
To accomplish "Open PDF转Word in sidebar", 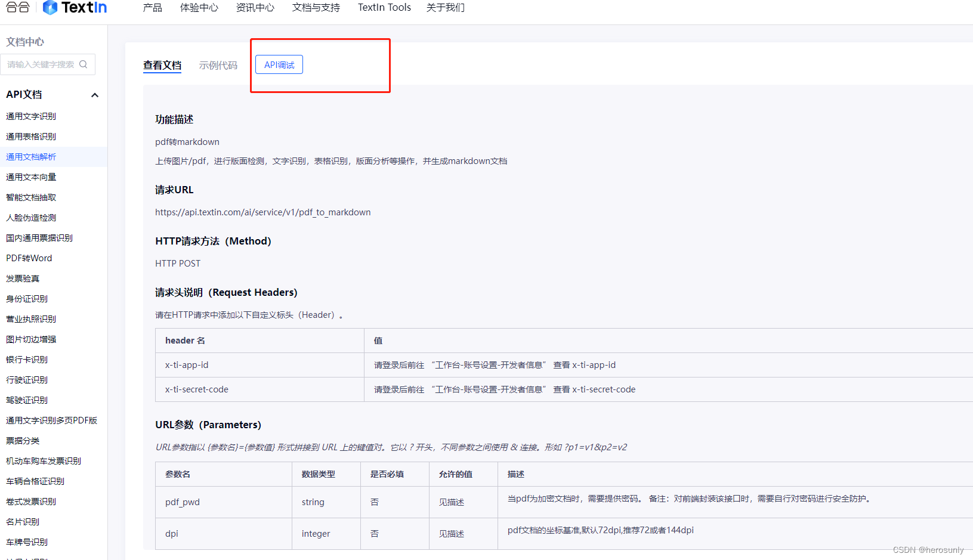I will pos(29,258).
